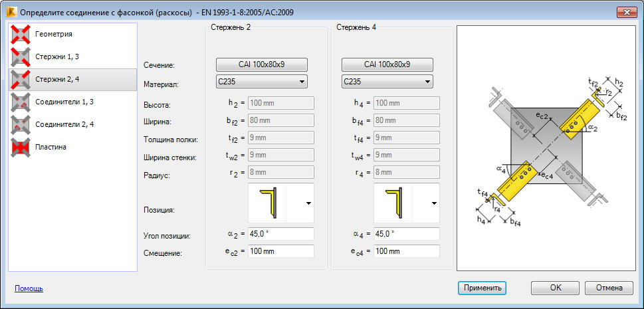Click the Соединители 2, 4 icon

tap(21, 124)
